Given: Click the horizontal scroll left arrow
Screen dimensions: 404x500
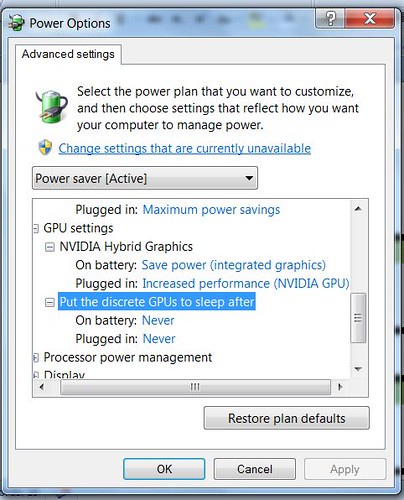Looking at the screenshot, I should click(x=42, y=387).
